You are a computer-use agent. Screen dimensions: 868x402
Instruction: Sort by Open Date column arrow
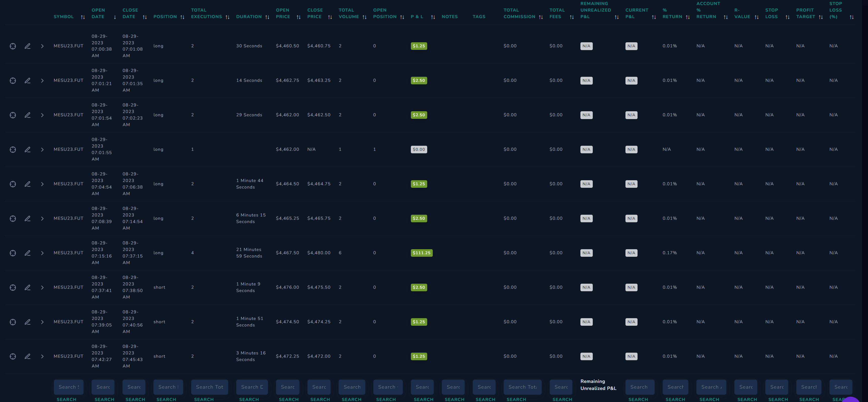coord(115,17)
